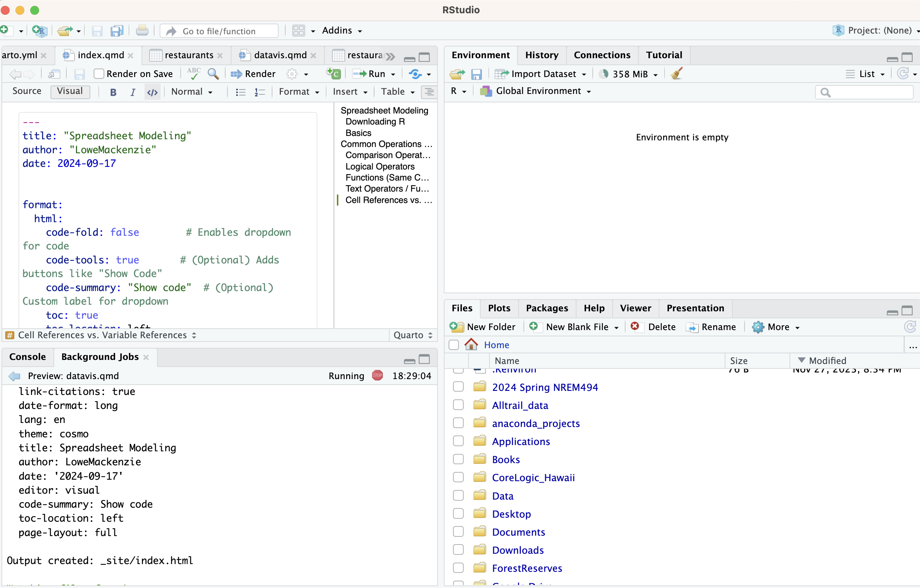Clear environment objects with broom icon
Screen dimensions: 920x588
[676, 73]
